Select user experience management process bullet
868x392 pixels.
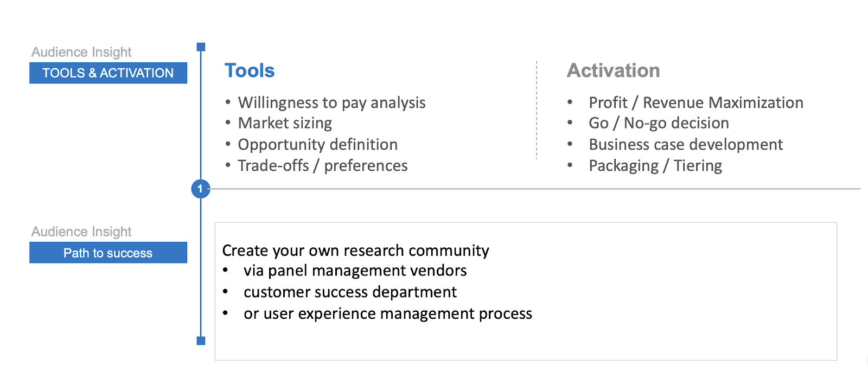(x=387, y=314)
